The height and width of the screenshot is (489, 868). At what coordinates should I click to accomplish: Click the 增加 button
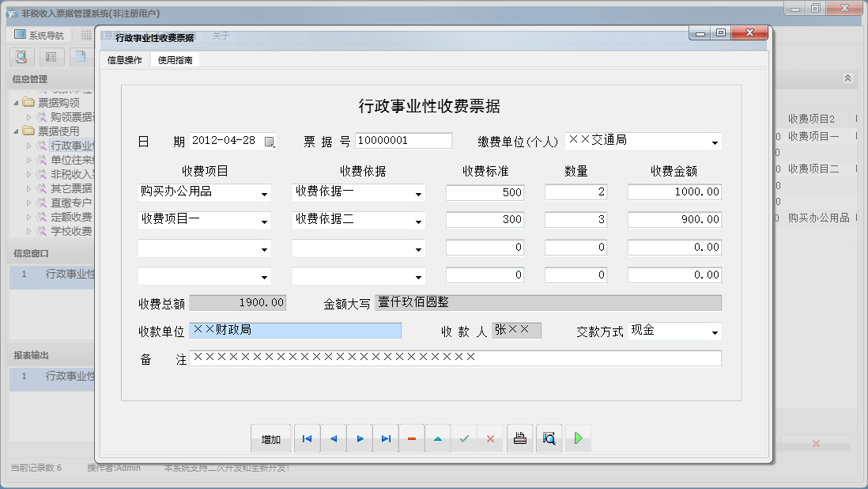pyautogui.click(x=270, y=438)
